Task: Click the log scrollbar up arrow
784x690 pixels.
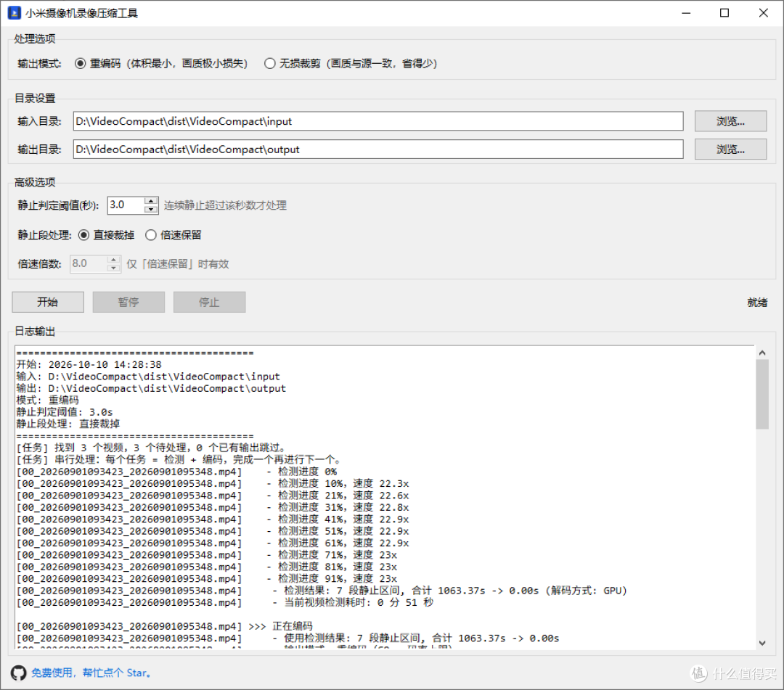Action: [762, 353]
